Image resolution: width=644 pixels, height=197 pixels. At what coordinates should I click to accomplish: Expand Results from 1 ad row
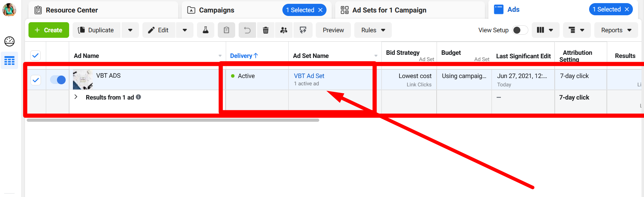pos(76,97)
